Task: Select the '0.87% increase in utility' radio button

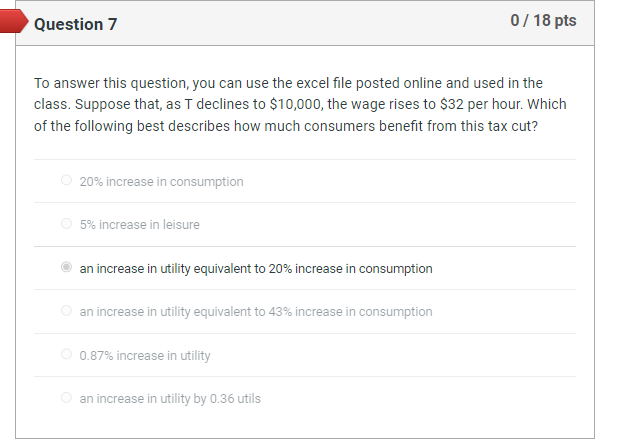Action: pos(66,355)
